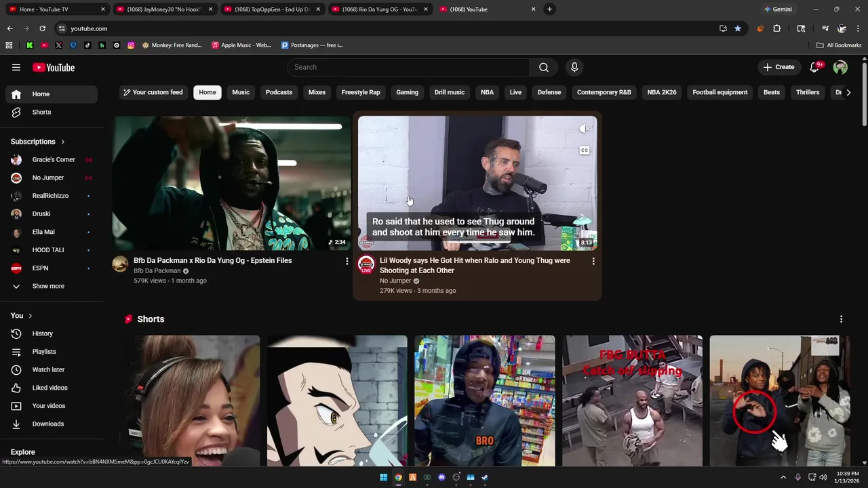Open the X bookmark icon
Viewport: 868px width, 488px height.
(58, 45)
